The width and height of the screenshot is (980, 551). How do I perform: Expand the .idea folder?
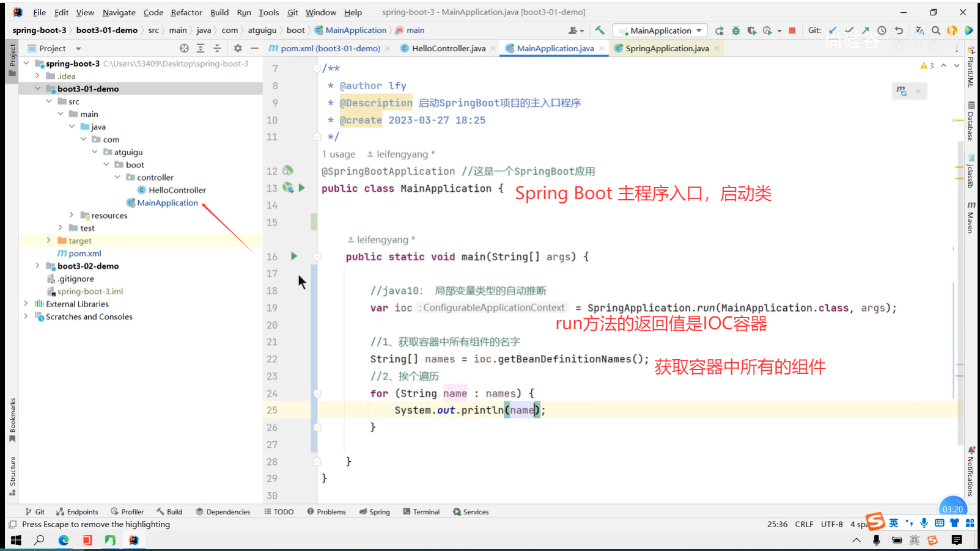(x=37, y=76)
